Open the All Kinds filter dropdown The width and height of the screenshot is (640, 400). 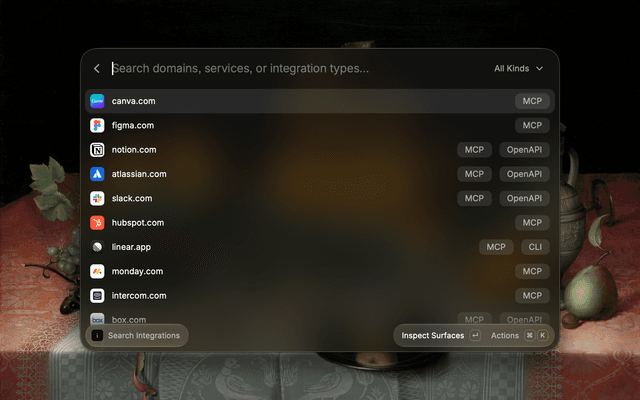tap(518, 69)
